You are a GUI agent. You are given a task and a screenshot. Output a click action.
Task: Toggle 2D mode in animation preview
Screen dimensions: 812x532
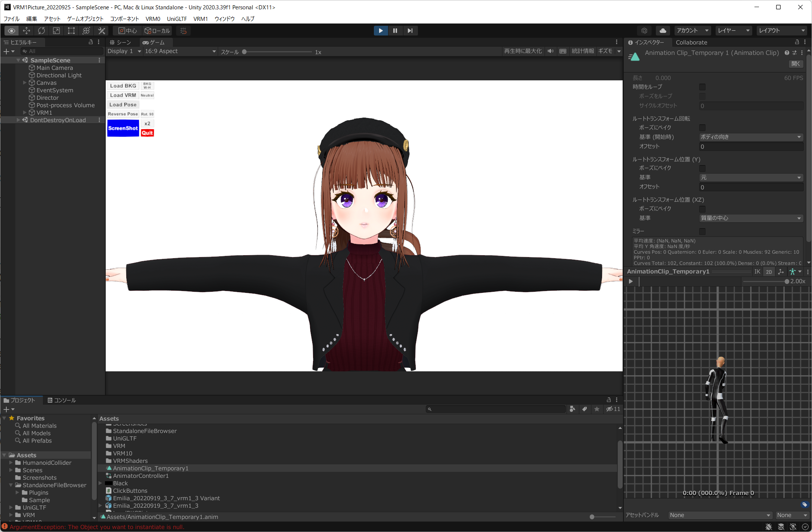(x=769, y=272)
